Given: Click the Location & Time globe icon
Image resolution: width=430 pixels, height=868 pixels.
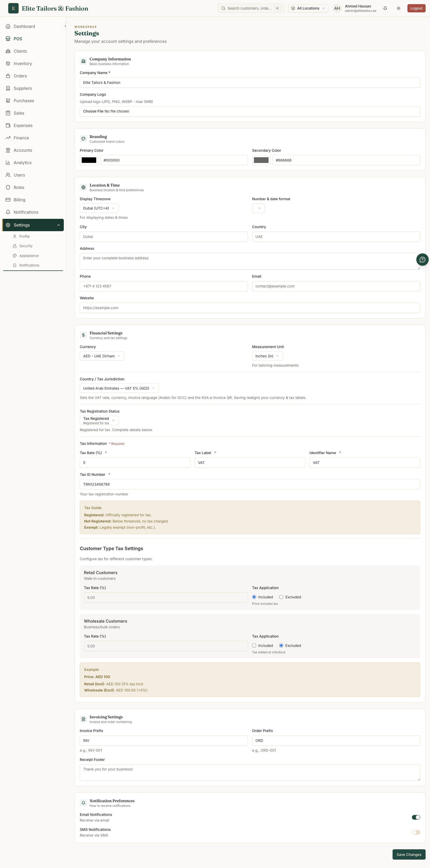Looking at the screenshot, I should [x=83, y=187].
